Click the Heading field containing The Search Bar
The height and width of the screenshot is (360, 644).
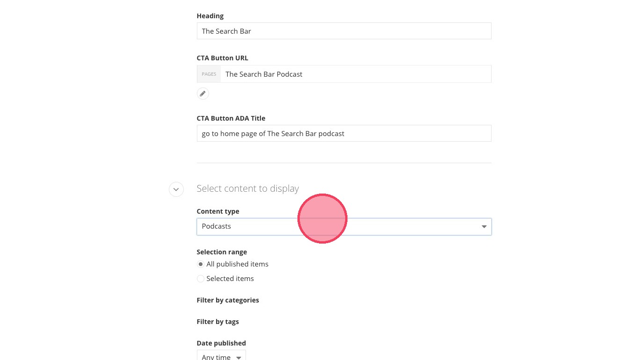tap(344, 31)
